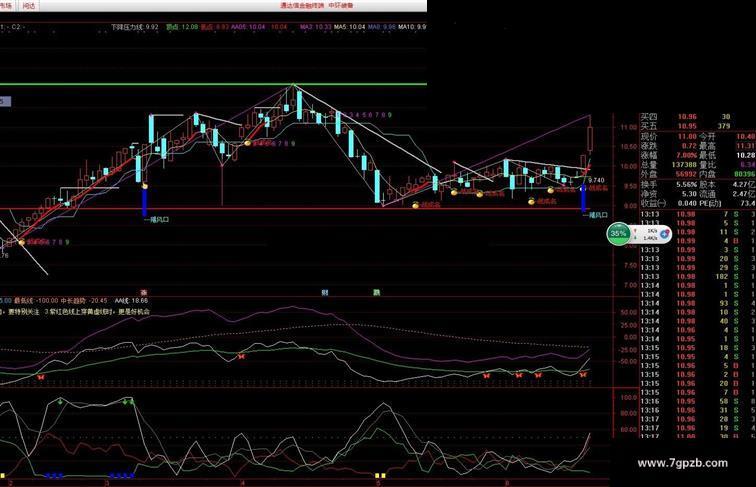
Task: Click the 流通 2.47亿 value
Action: 746,194
